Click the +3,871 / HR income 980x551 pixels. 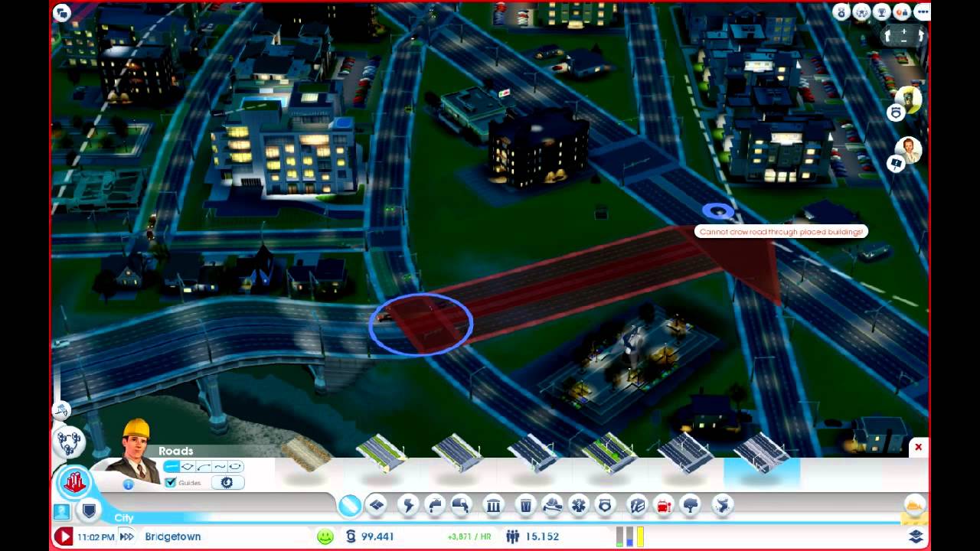(469, 537)
